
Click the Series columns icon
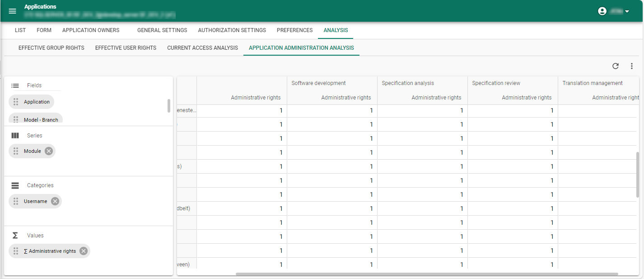[15, 135]
